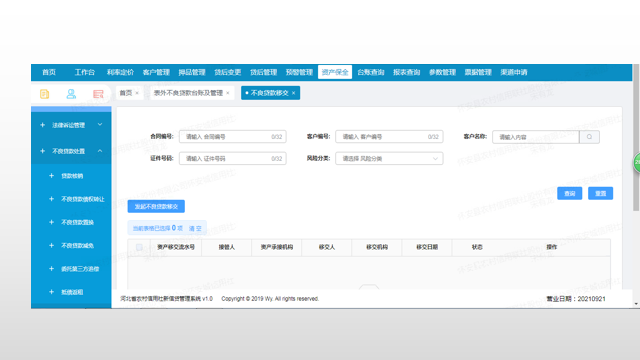The height and width of the screenshot is (360, 640).
Task: Click the 状态 column header
Action: (x=477, y=247)
